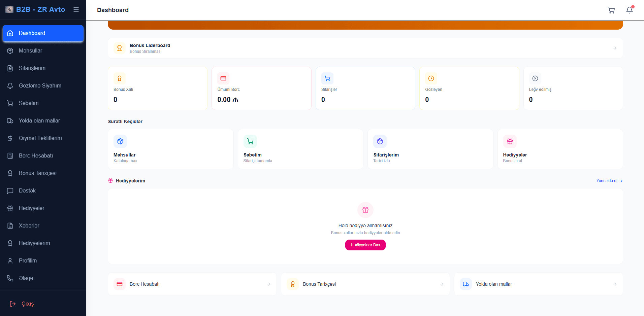The width and height of the screenshot is (644, 316).
Task: Click the Hədiyyələrə Bax button
Action: 365,245
